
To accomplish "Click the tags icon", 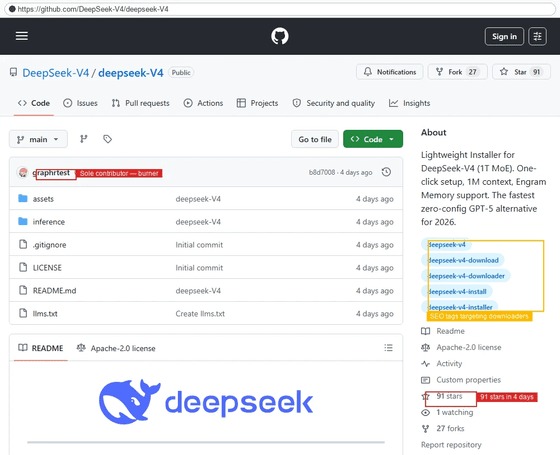I will pos(107,139).
